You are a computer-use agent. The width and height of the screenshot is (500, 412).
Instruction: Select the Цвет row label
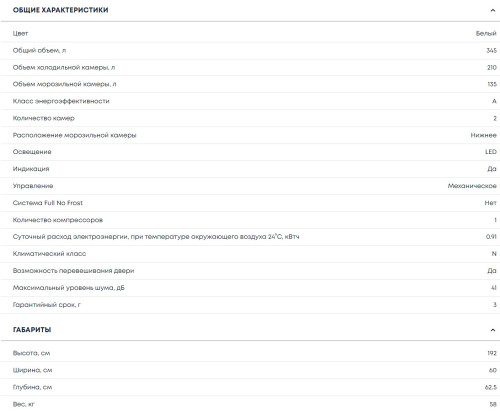point(20,33)
